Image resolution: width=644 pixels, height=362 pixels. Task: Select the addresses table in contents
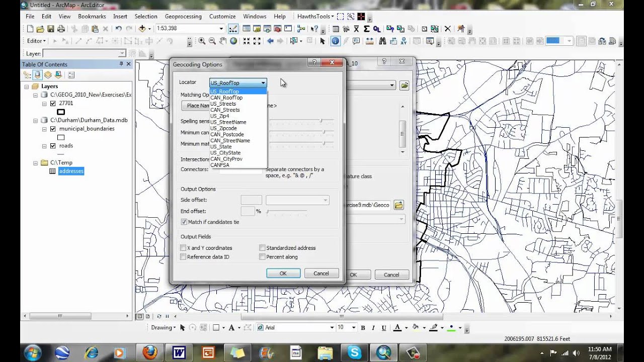pyautogui.click(x=71, y=171)
